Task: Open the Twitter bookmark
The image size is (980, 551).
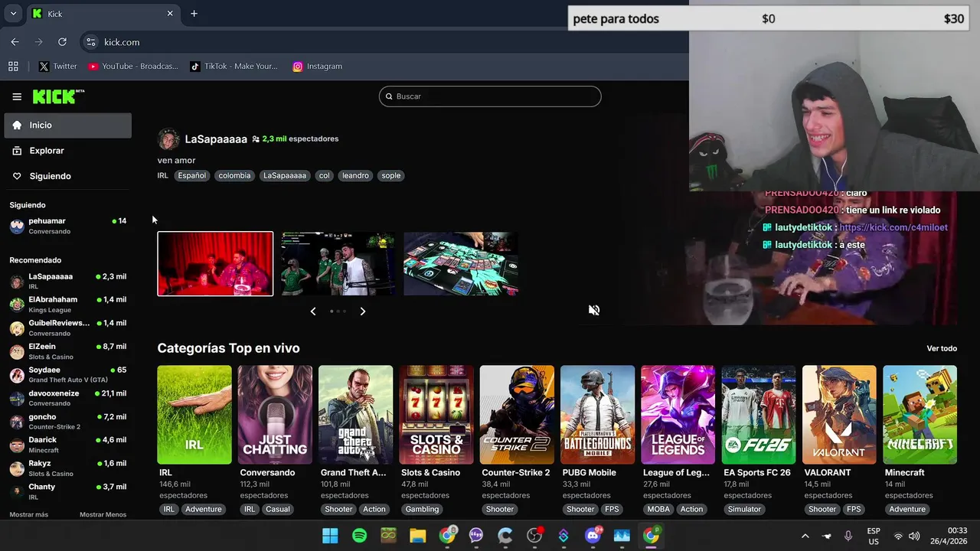Action: [58, 67]
